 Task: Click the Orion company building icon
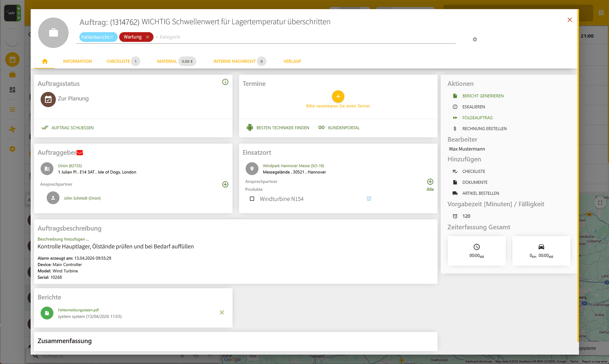[x=47, y=169]
